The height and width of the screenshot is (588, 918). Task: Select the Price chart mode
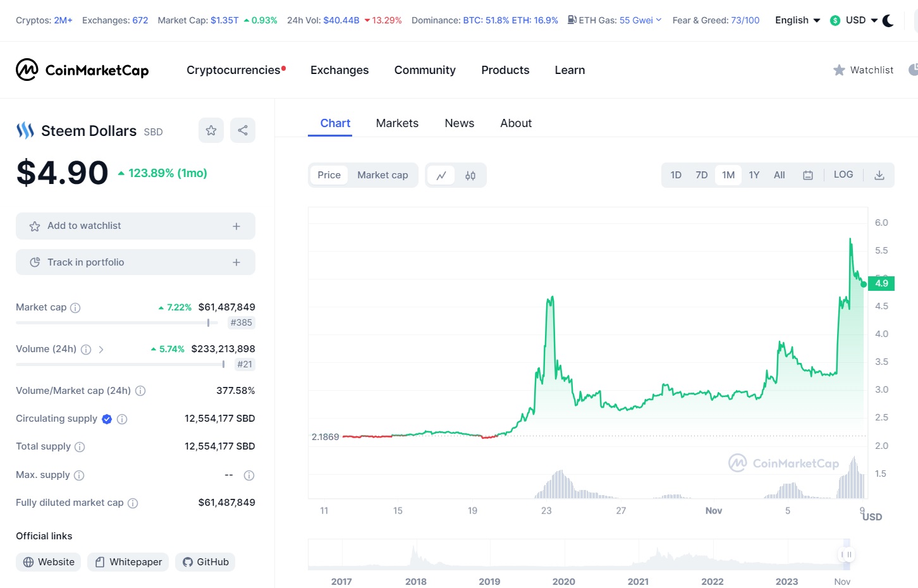[329, 175]
